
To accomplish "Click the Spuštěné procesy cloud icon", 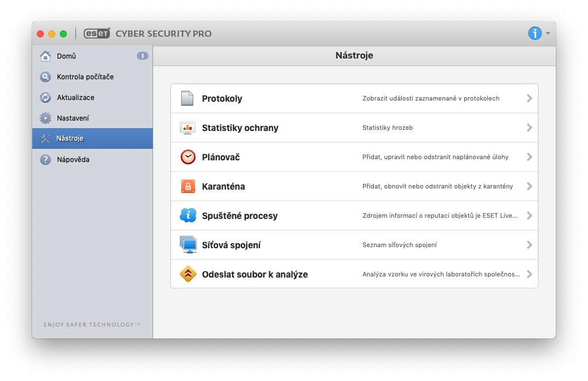I will (188, 215).
